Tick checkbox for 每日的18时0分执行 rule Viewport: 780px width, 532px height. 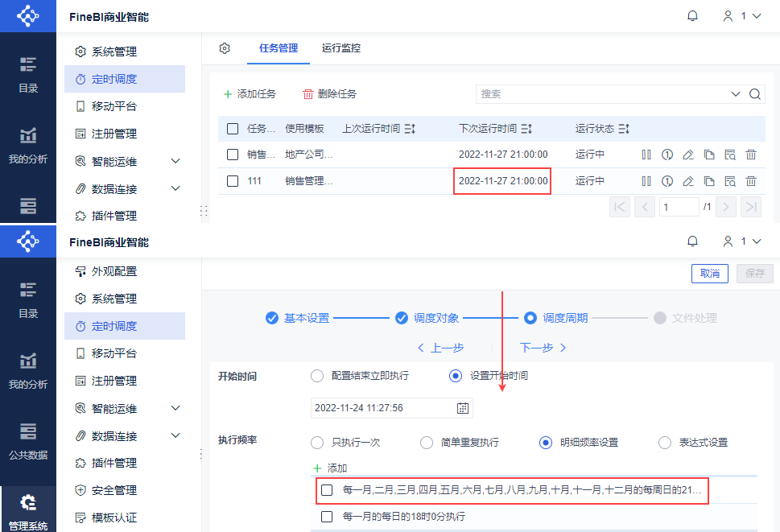(327, 517)
